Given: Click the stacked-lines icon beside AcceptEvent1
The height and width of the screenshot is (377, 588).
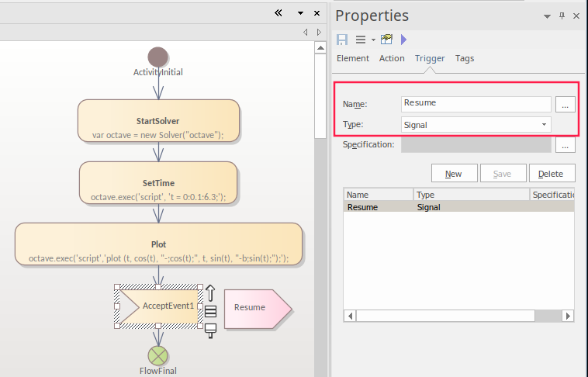Looking at the screenshot, I should point(209,312).
